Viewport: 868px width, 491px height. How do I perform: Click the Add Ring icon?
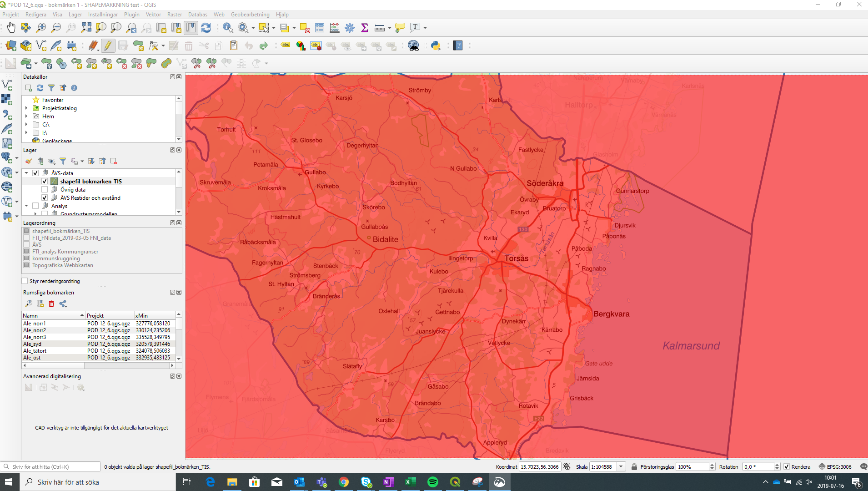[x=76, y=63]
